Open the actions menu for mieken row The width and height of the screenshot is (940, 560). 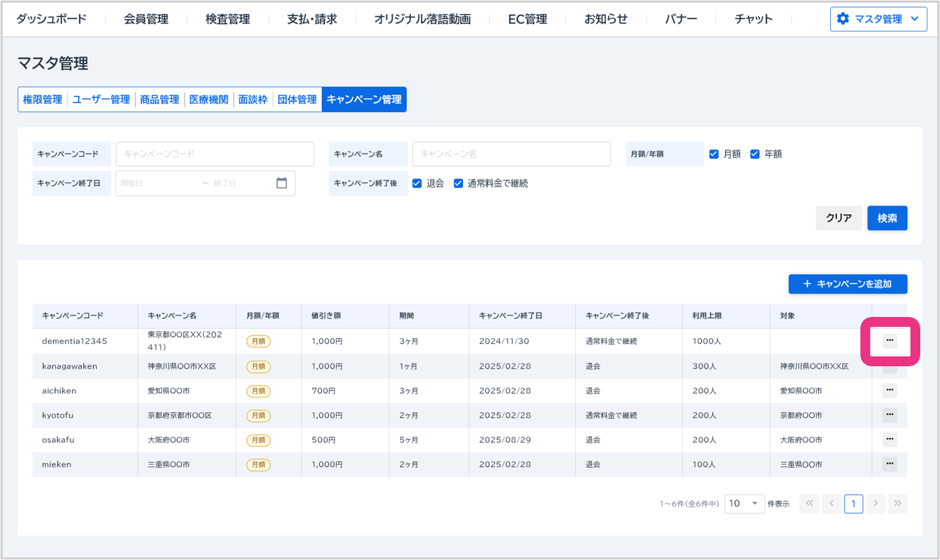(889, 464)
